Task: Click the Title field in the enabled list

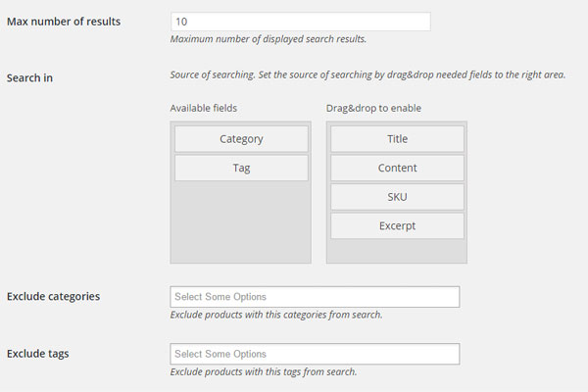Action: 397,139
